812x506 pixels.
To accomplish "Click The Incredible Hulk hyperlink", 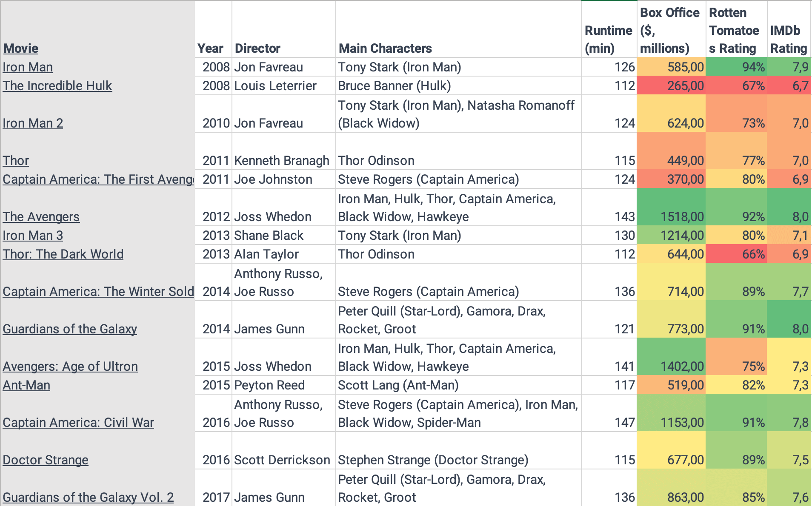I will (57, 86).
